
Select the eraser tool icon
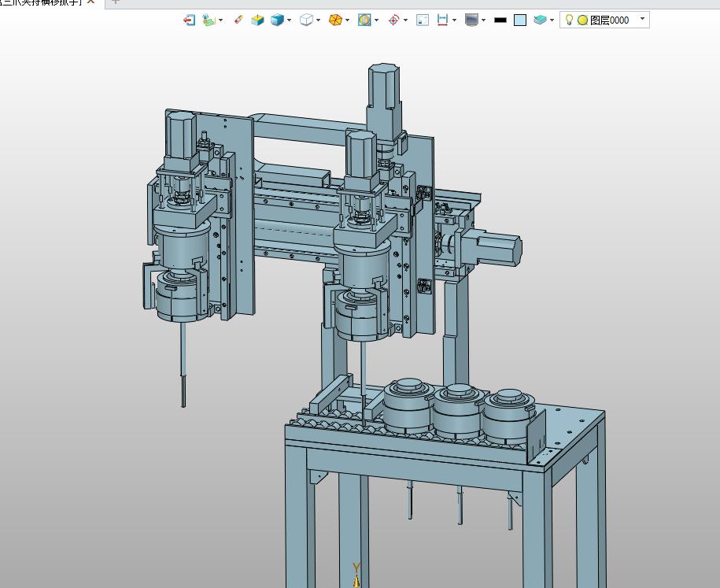coord(239,20)
